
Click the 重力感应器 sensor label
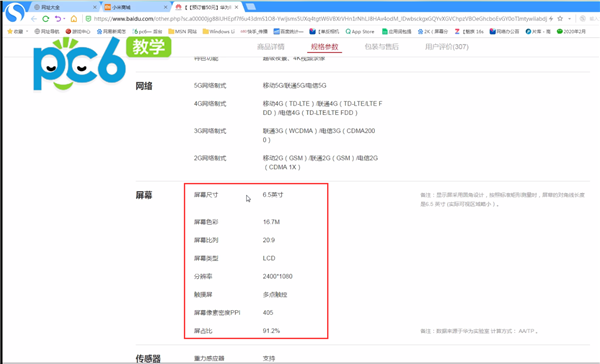tap(209, 358)
